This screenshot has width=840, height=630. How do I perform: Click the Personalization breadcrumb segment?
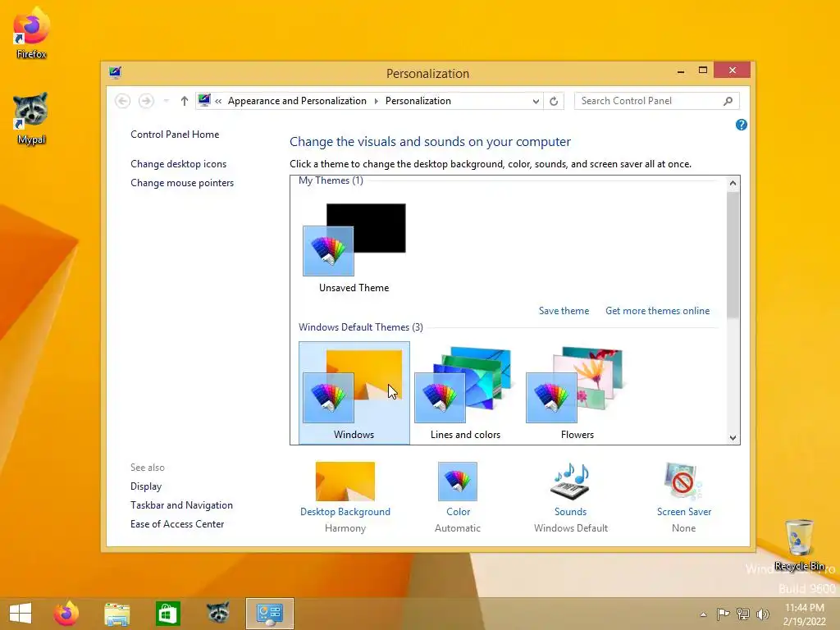click(x=418, y=101)
